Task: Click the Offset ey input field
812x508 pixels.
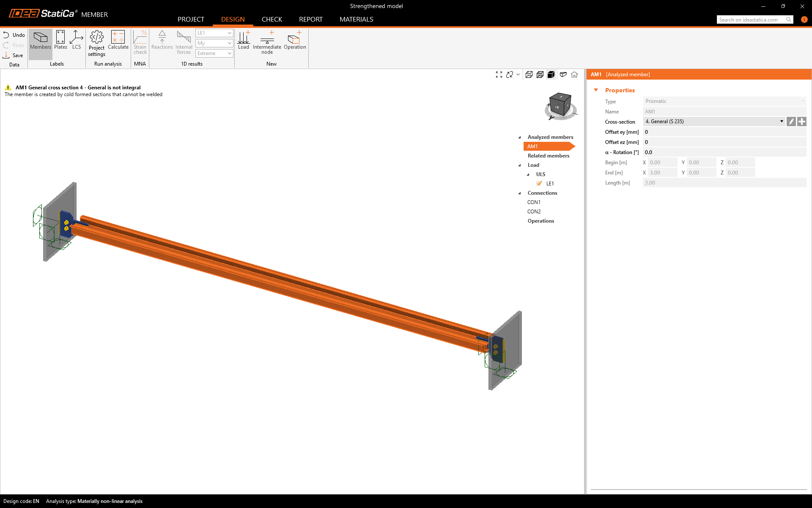Action: (x=724, y=132)
